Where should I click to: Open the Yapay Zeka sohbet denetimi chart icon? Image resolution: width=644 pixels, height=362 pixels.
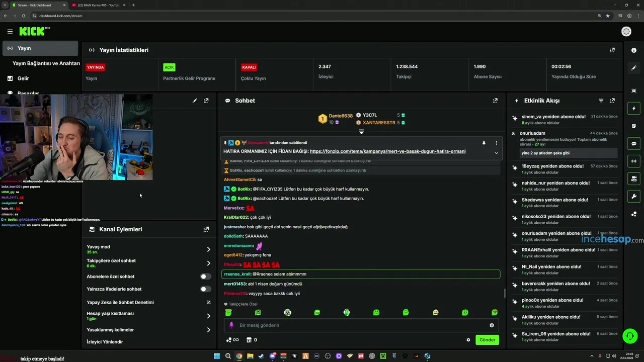208,302
